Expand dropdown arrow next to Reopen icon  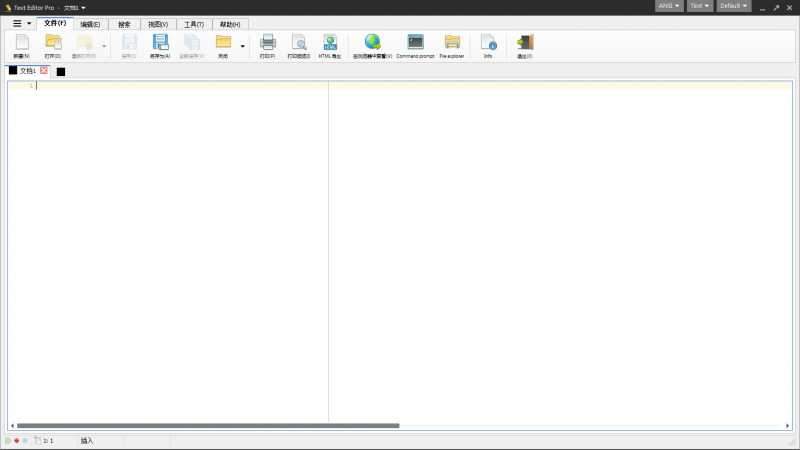coord(104,46)
